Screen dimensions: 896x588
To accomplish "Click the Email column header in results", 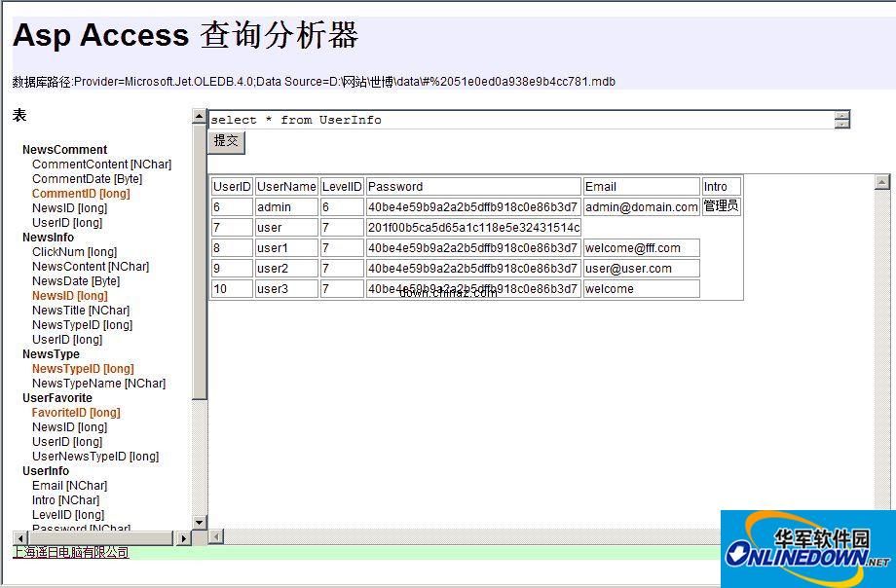I will [641, 187].
